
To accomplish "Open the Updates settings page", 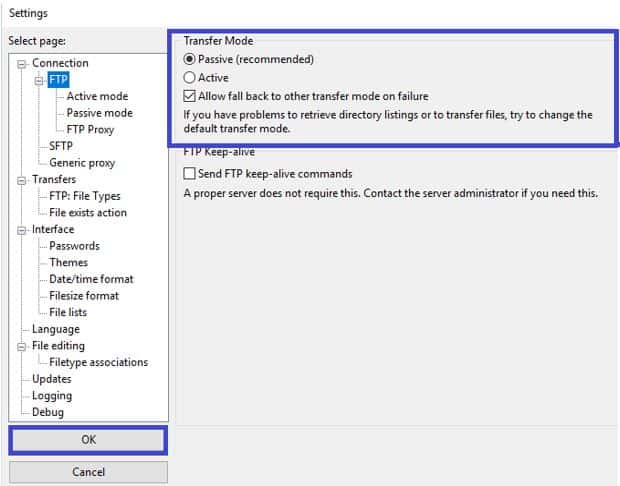I will click(x=51, y=379).
